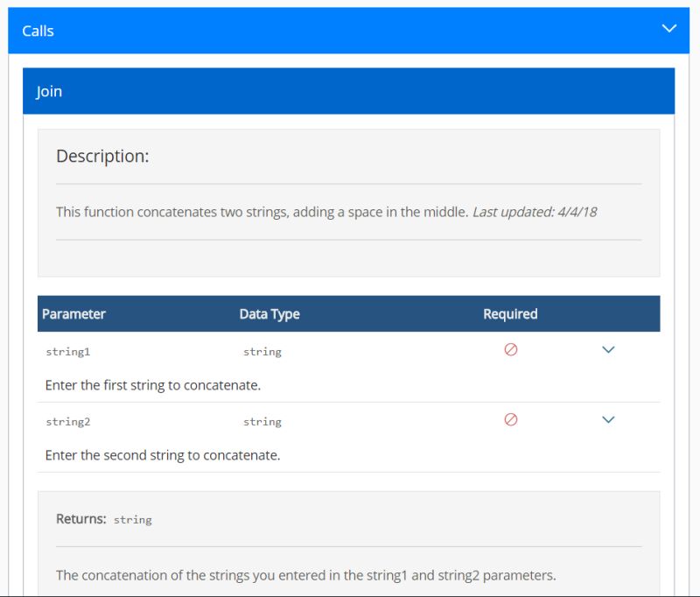Expand the string2 parameter chevron
Image resolution: width=700 pixels, height=597 pixels.
608,419
